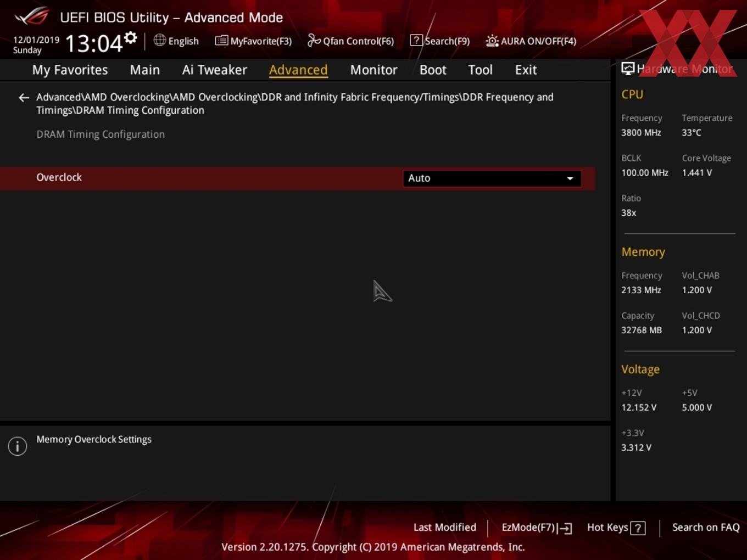Click the back arrow next to breadcrumb path
Image resolution: width=747 pixels, height=560 pixels.
tap(24, 98)
